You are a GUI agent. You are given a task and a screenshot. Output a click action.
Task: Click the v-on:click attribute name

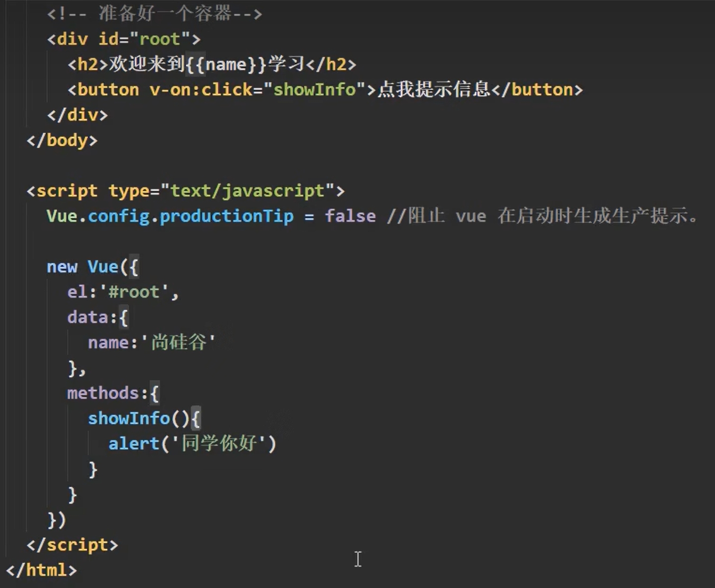pyautogui.click(x=201, y=89)
